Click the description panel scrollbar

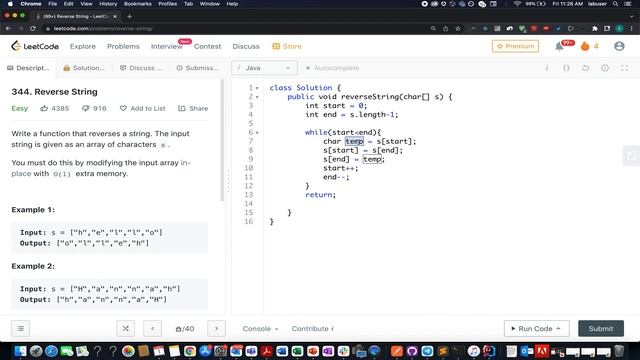point(222,140)
